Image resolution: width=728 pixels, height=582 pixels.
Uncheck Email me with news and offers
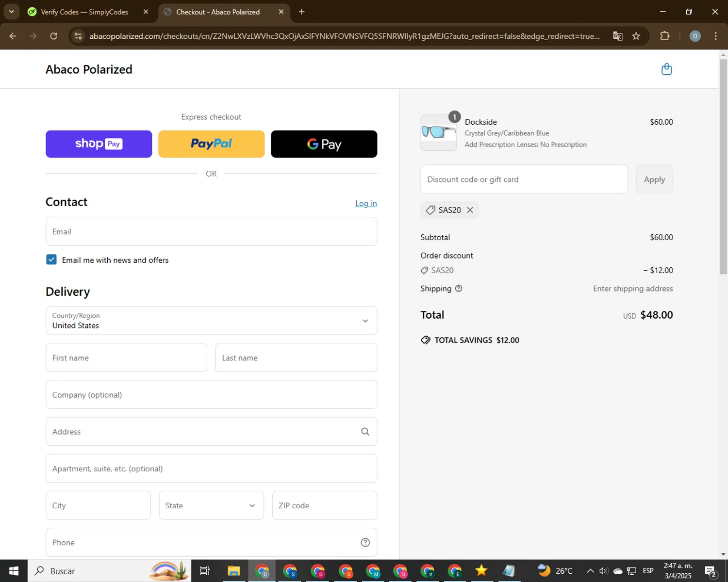[51, 259]
